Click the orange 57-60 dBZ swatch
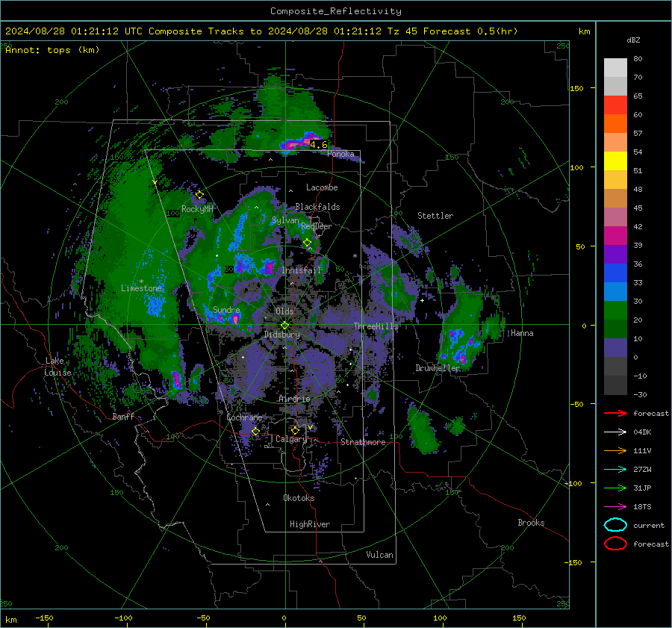Image resolution: width=672 pixels, height=628 pixels. [615, 124]
